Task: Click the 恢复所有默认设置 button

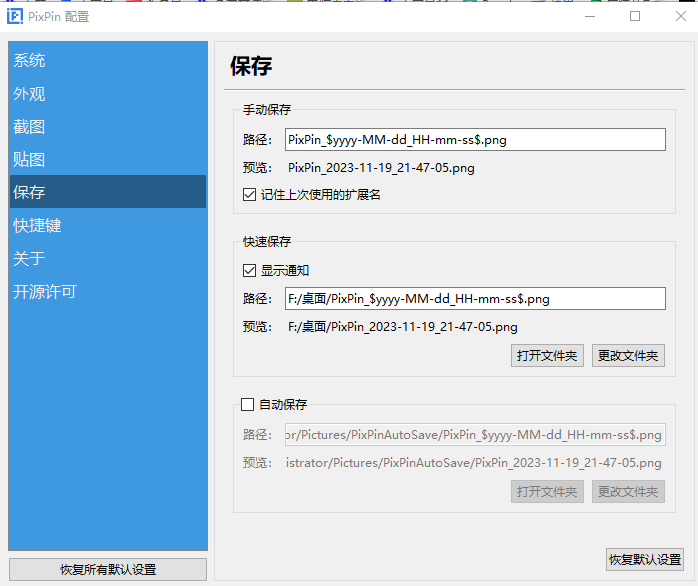Action: [108, 570]
